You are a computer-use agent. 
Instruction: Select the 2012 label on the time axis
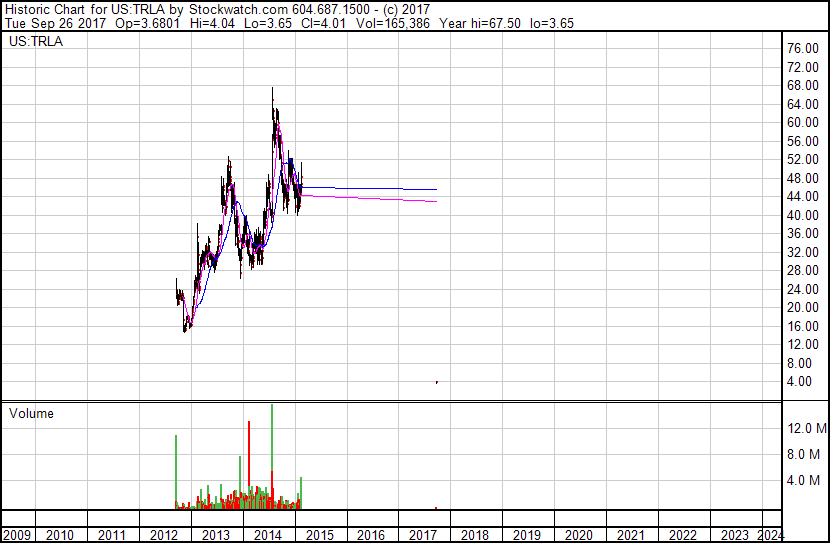point(164,535)
